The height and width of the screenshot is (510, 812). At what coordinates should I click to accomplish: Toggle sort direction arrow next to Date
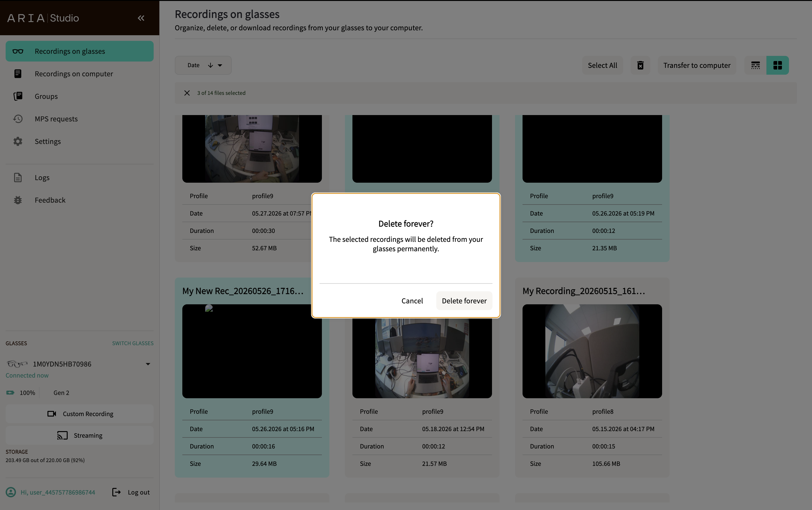pos(211,65)
